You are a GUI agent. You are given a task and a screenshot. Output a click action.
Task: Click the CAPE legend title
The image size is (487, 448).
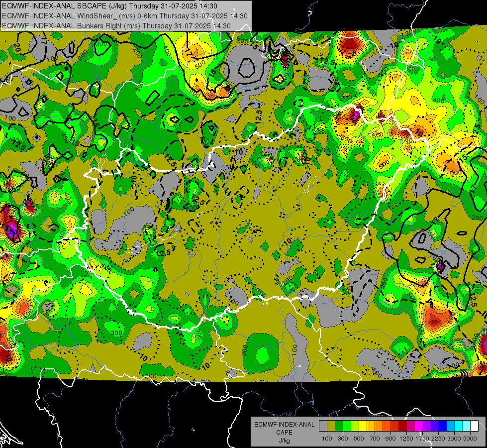pos(284,433)
